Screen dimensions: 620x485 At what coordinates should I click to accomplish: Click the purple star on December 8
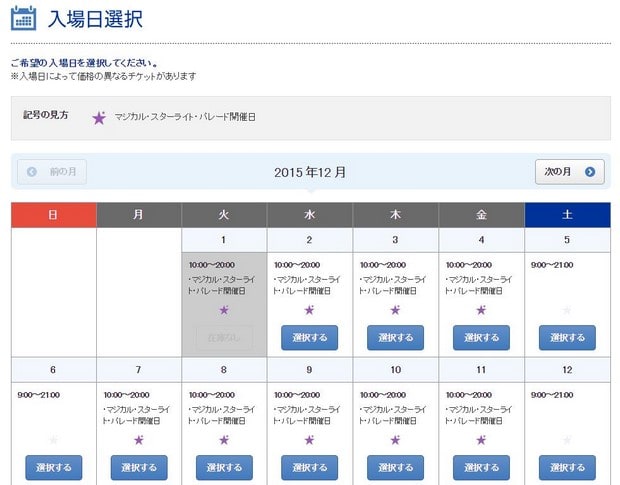[224, 440]
